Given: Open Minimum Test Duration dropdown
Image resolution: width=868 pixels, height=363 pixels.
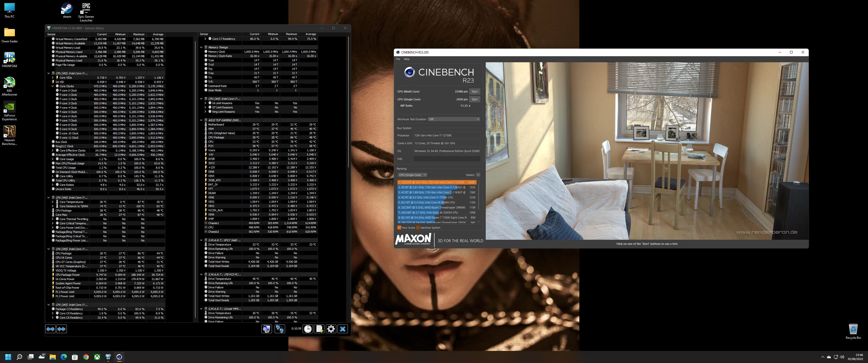Looking at the screenshot, I should (453, 119).
